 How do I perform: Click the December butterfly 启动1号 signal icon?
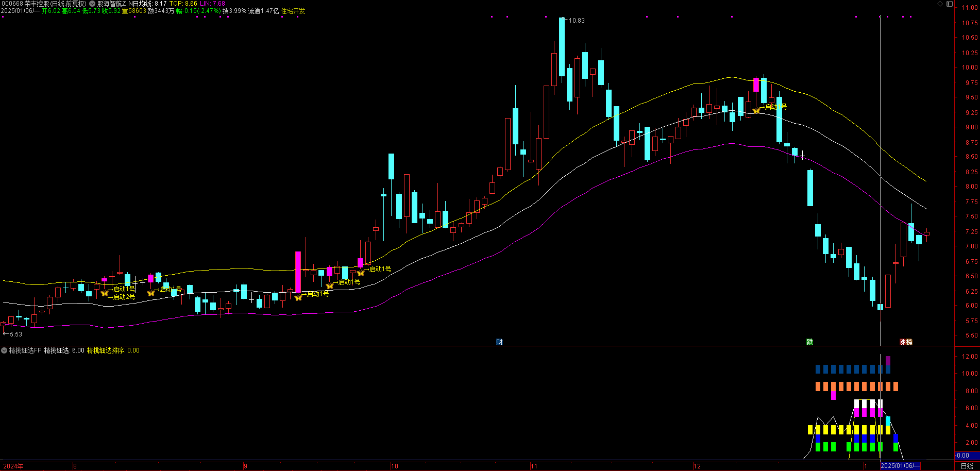(x=756, y=110)
